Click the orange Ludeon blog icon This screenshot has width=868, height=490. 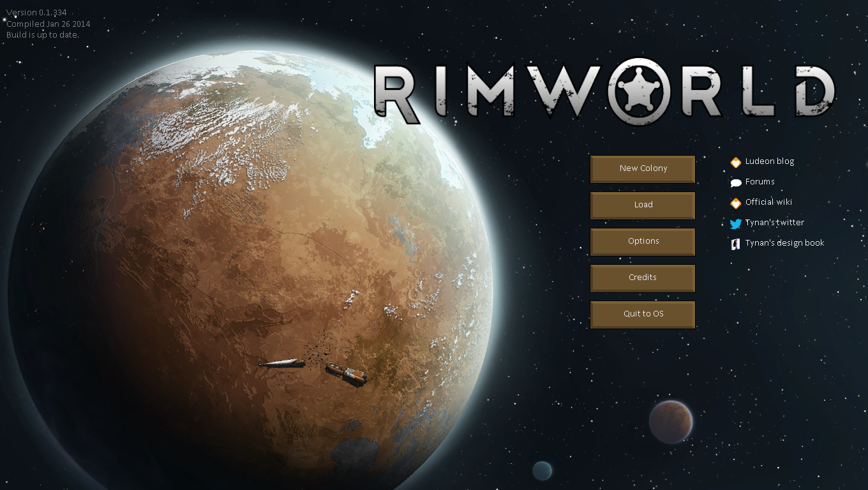click(735, 162)
